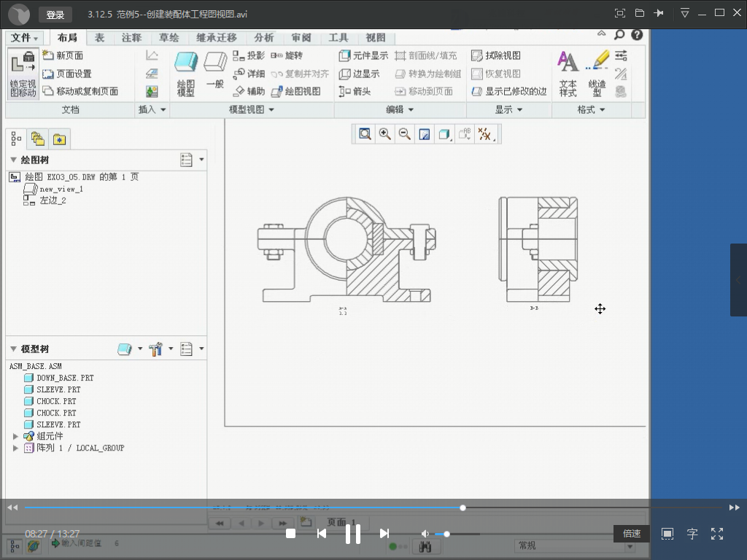Enter fullscreen mode in the player

[x=717, y=534]
